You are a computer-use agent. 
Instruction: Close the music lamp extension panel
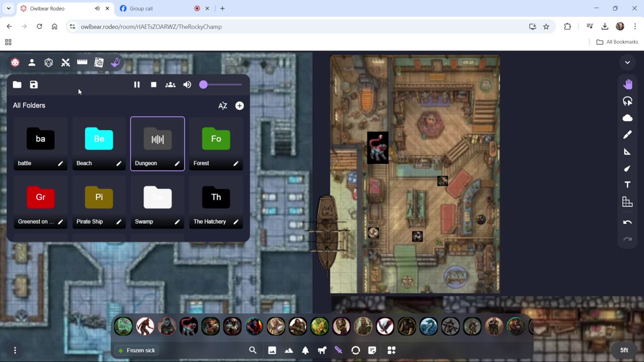[x=116, y=62]
